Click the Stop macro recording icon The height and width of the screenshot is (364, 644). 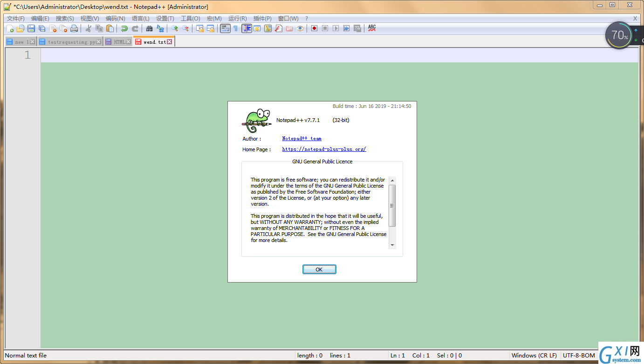pos(325,28)
